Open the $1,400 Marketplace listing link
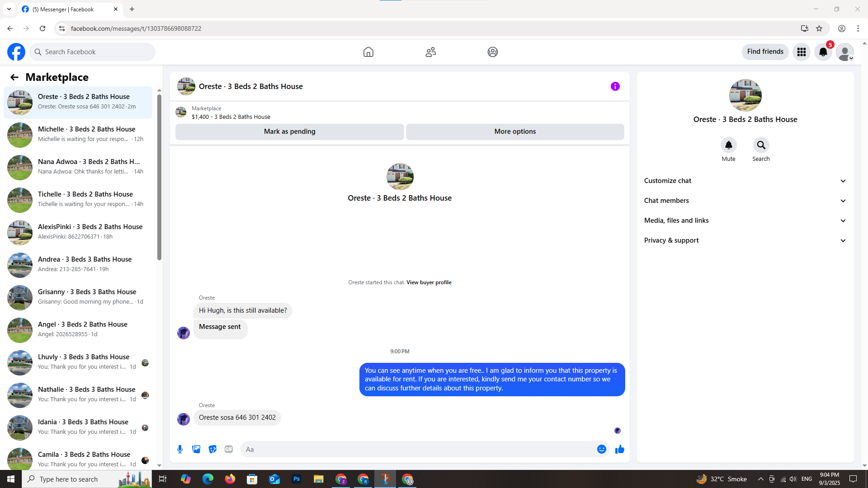The height and width of the screenshot is (488, 868). click(x=231, y=117)
